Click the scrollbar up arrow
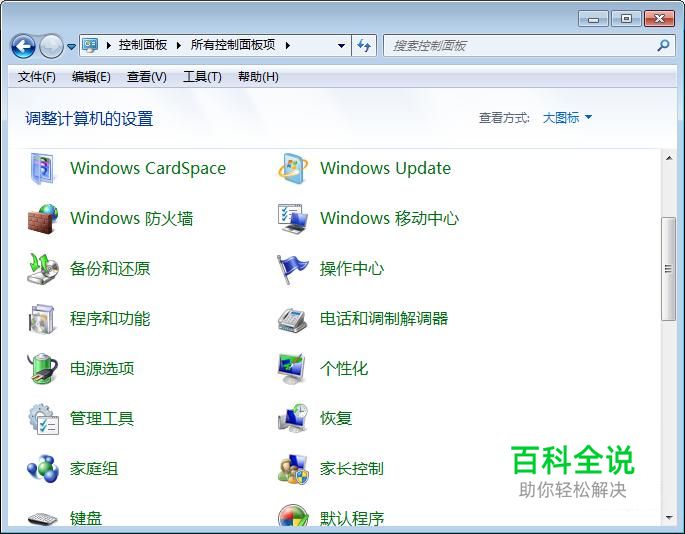 tap(669, 158)
